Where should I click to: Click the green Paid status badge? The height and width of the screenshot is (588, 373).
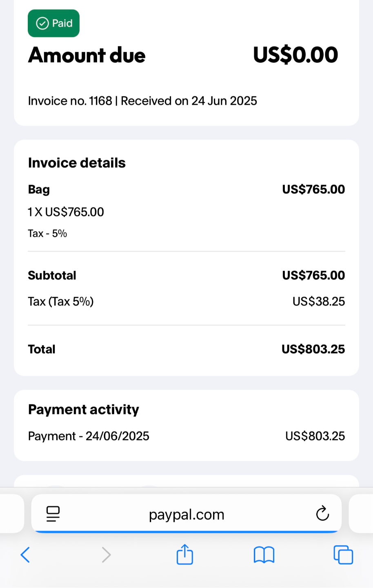click(x=53, y=23)
